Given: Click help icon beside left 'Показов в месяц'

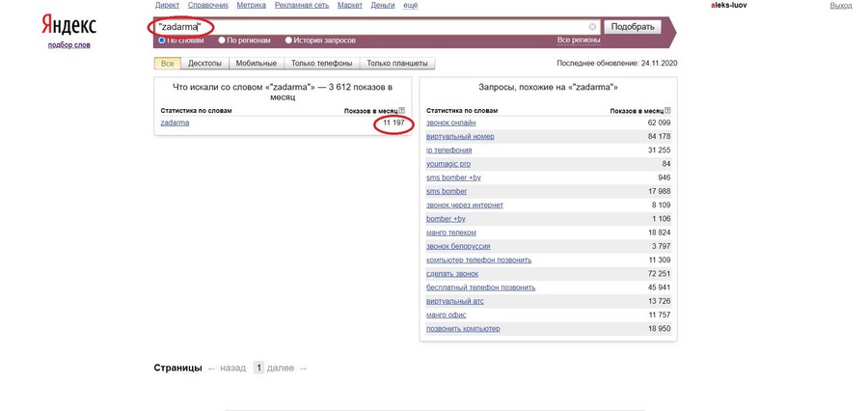Looking at the screenshot, I should [401, 111].
